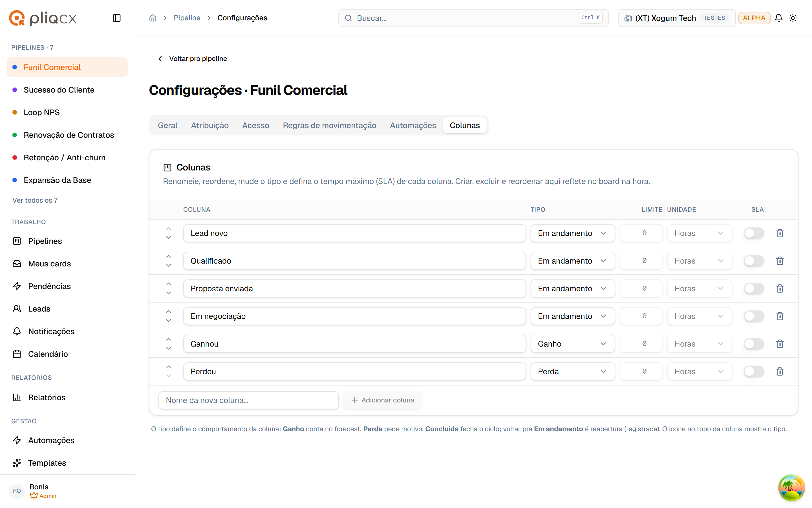Image resolution: width=812 pixels, height=508 pixels.
Task: Click the Adicionar coluna button
Action: (x=383, y=400)
